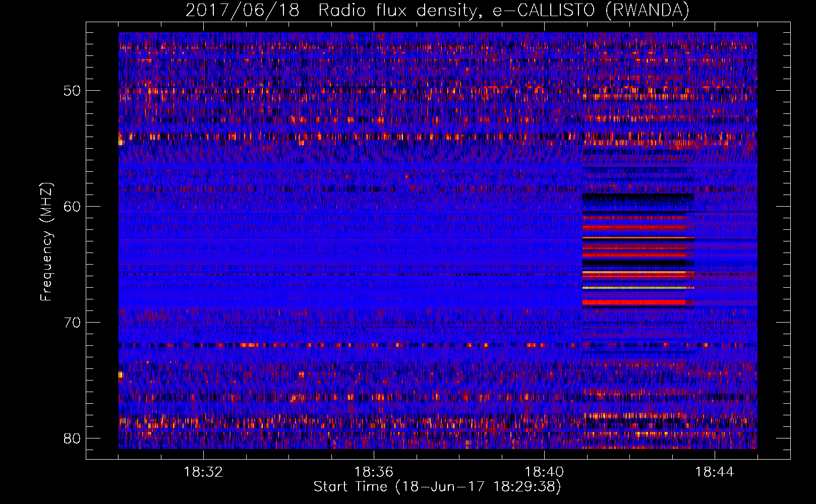Click the 80 frequency tick label
The height and width of the screenshot is (504, 816).
click(x=72, y=438)
